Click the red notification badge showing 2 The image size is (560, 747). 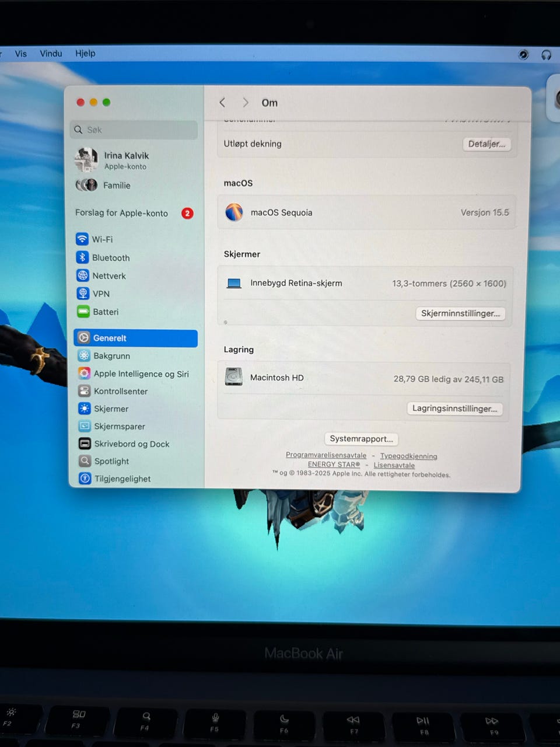pos(187,213)
